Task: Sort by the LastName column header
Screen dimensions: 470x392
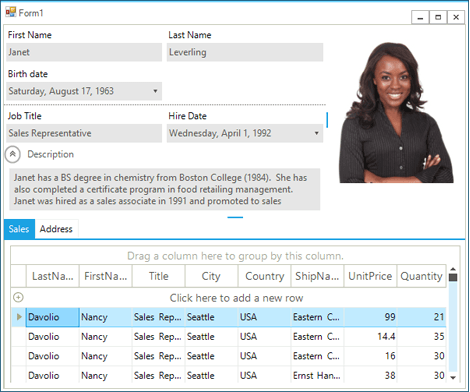Action: point(53,276)
